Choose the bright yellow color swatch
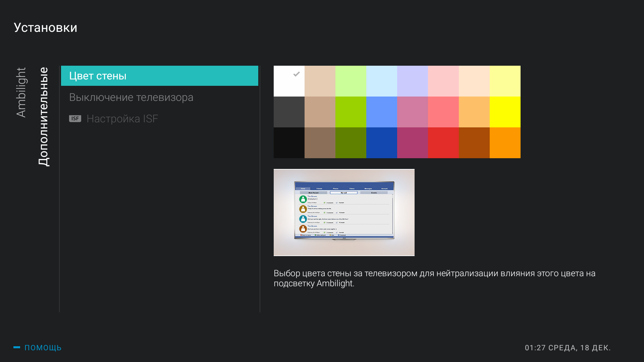The image size is (644, 362). (505, 112)
